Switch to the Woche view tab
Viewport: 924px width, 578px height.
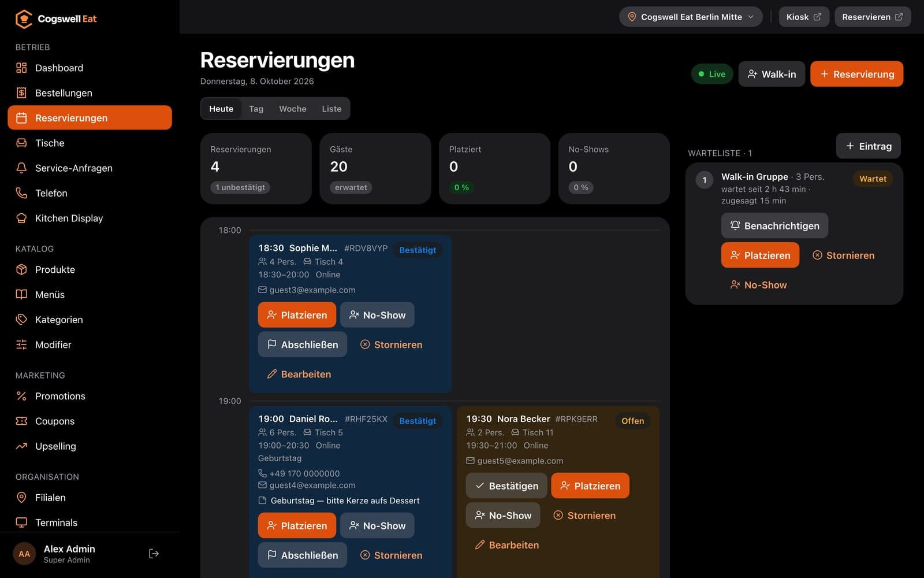[x=293, y=109]
